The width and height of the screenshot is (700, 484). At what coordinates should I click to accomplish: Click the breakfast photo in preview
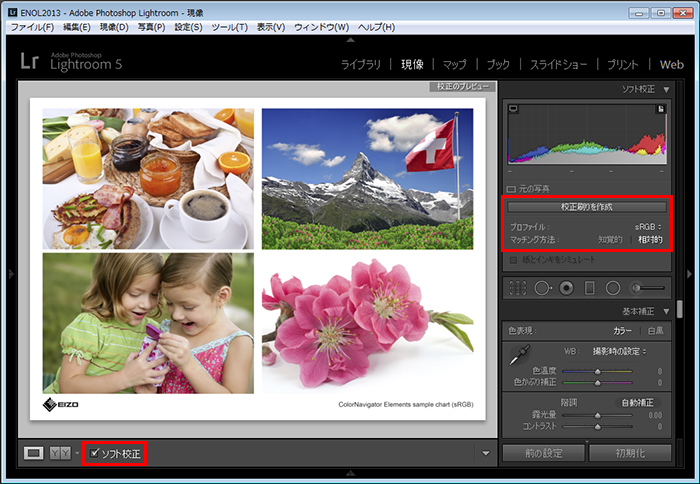tap(148, 179)
